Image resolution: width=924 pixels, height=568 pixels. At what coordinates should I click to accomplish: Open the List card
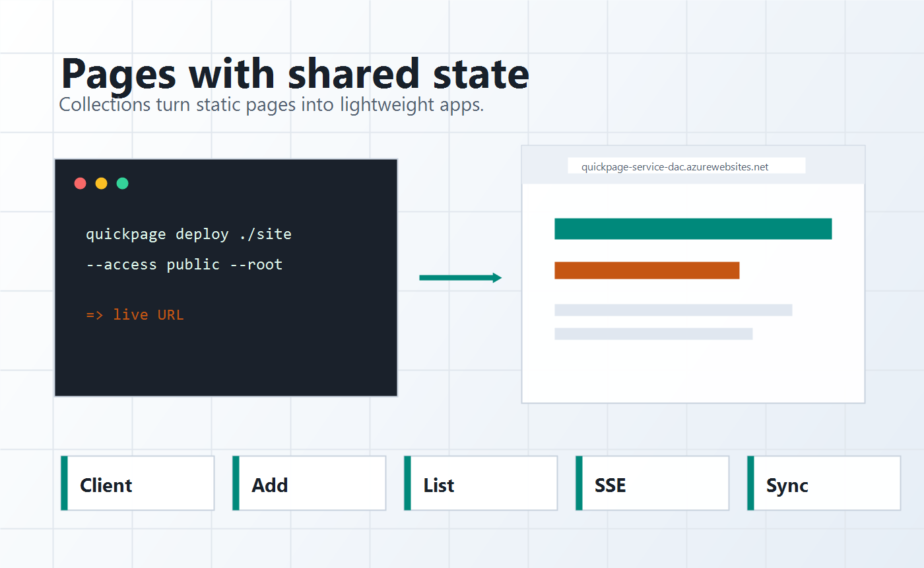pos(481,483)
